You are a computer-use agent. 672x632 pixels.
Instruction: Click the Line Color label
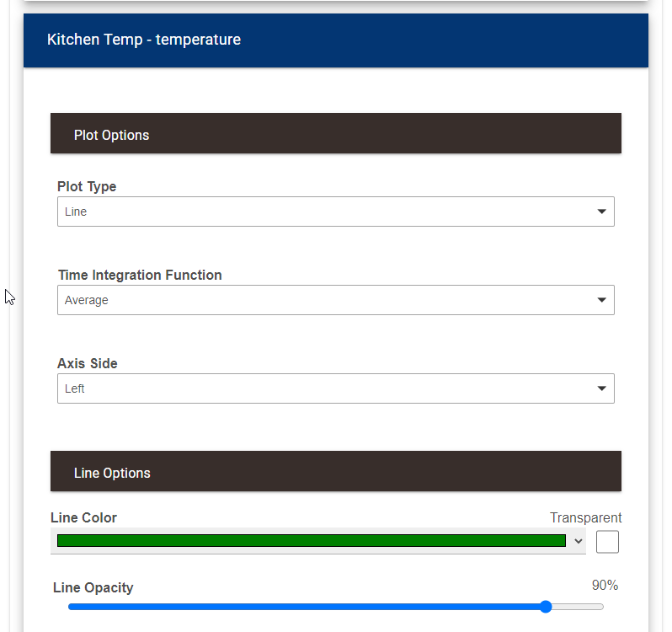tap(83, 517)
